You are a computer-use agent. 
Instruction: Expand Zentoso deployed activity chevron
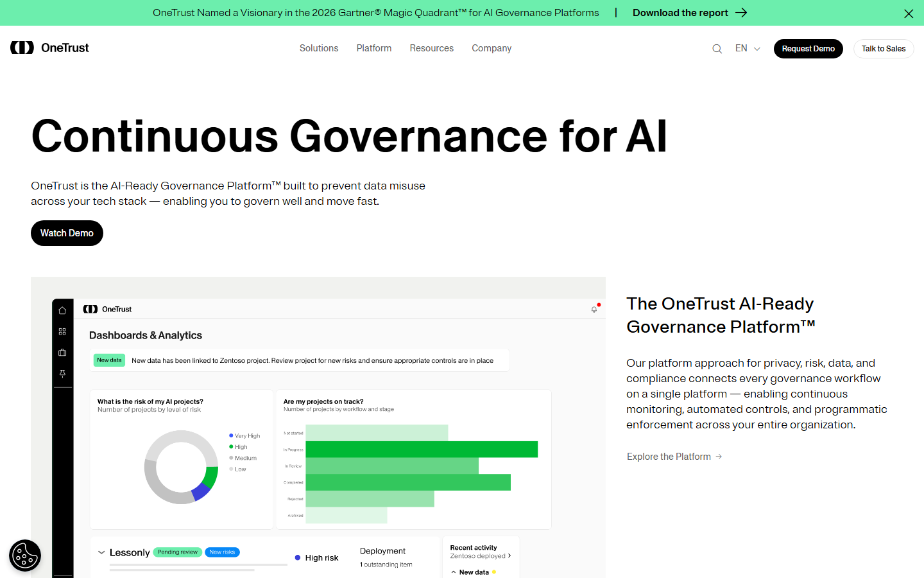(509, 556)
